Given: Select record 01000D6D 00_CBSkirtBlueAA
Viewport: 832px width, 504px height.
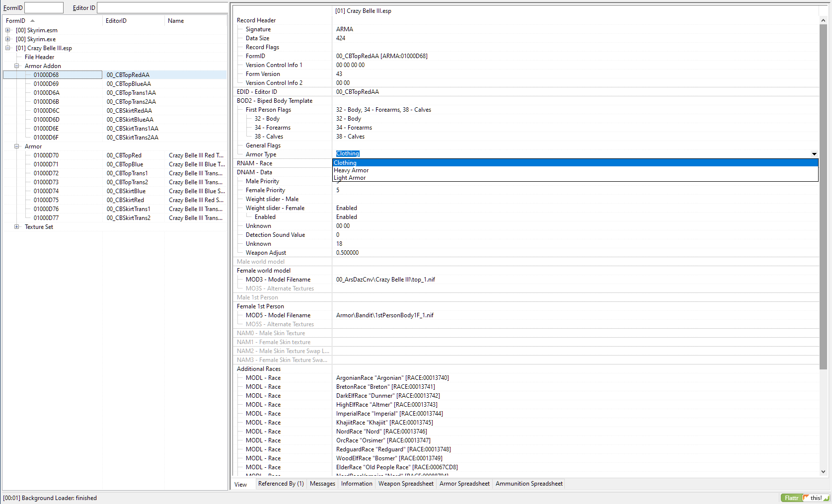Looking at the screenshot, I should click(115, 120).
